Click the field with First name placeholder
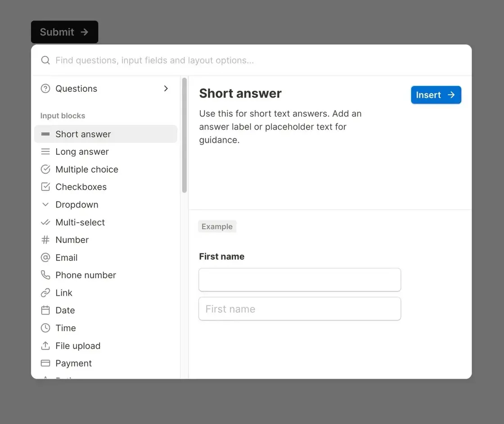 [300, 309]
